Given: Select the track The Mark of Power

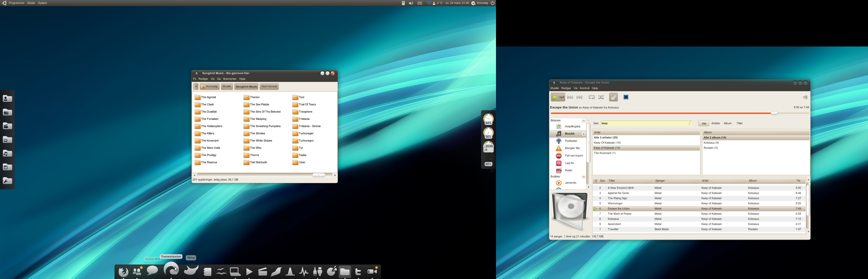Looking at the screenshot, I should [699, 214].
